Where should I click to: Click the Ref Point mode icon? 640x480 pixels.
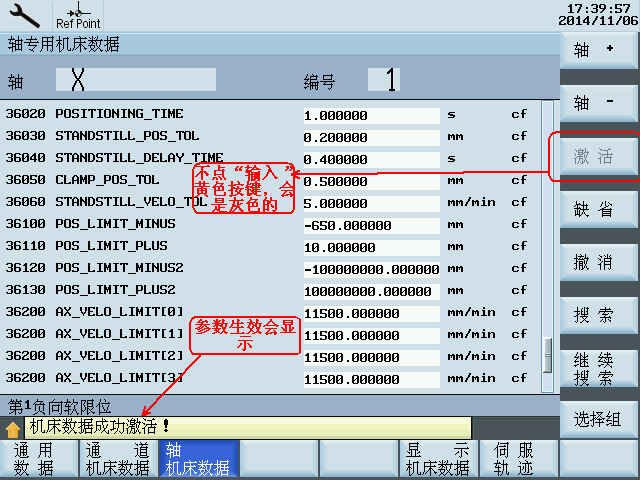(78, 16)
